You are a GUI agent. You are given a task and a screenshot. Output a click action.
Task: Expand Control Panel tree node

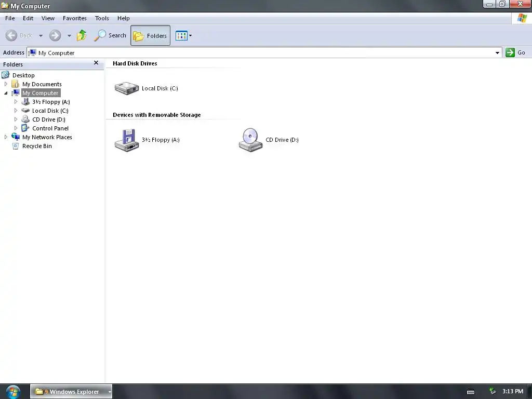pyautogui.click(x=16, y=128)
